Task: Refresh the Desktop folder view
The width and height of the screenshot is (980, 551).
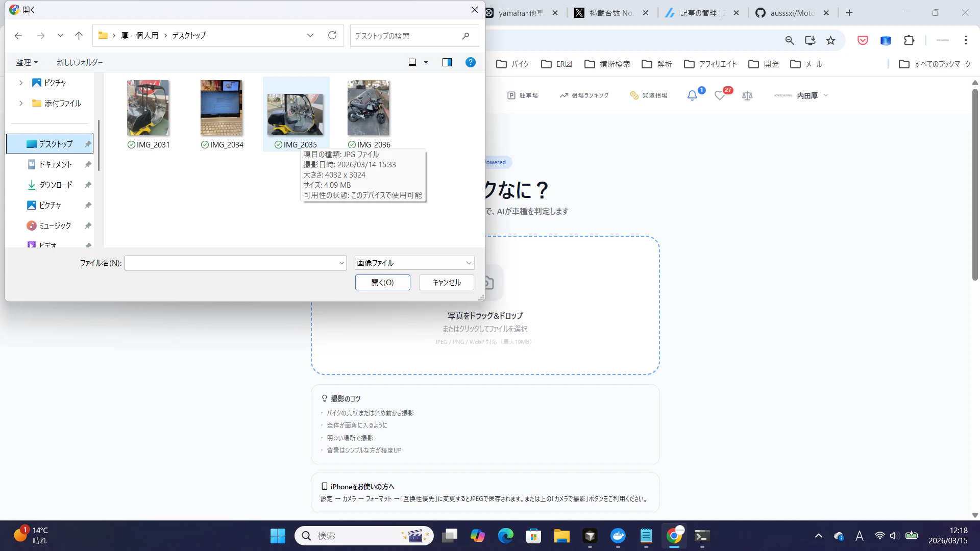Action: [x=332, y=35]
